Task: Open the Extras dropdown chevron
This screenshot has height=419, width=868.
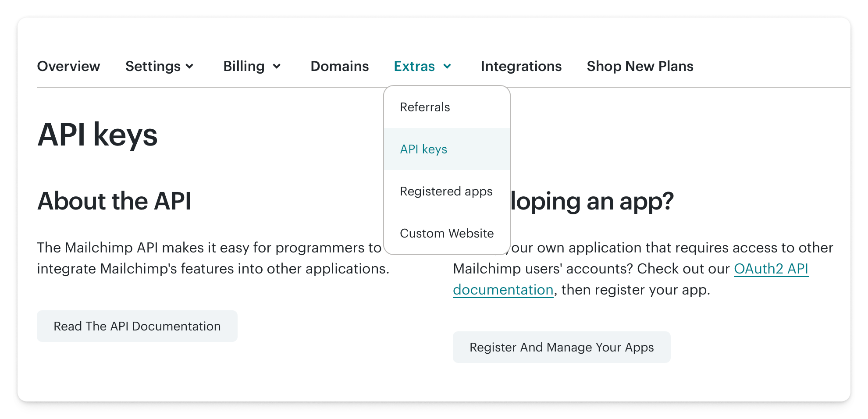Action: pos(448,67)
